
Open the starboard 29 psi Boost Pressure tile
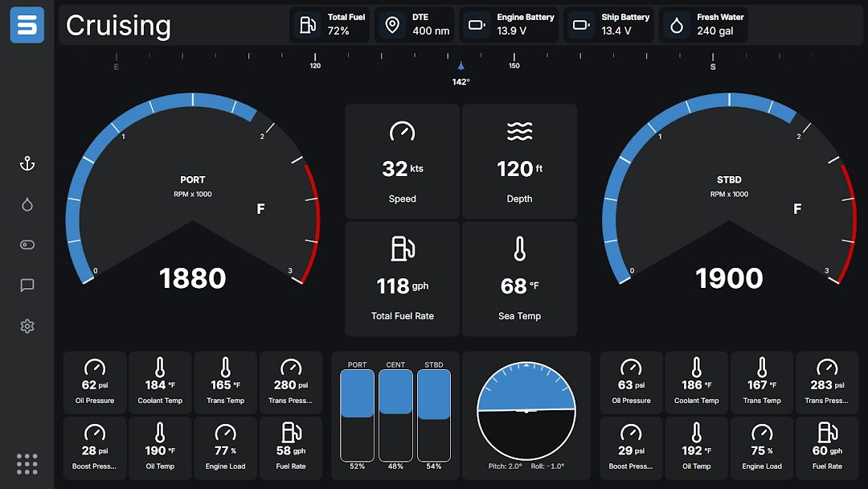tap(631, 448)
